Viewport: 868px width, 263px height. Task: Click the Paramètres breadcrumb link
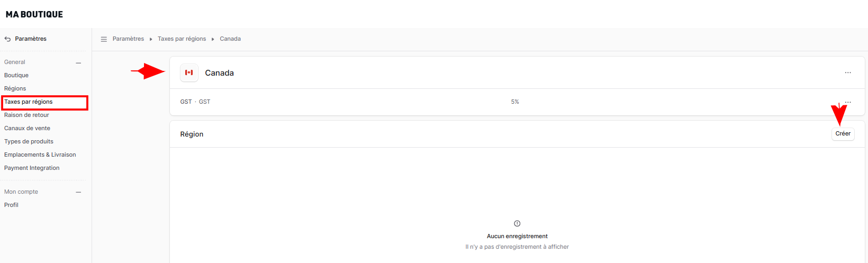click(x=128, y=39)
